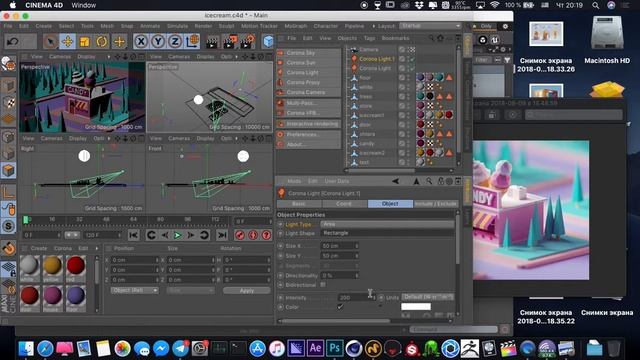Click the Undo arrow in the toolbar
This screenshot has height=360, width=640.
pyautogui.click(x=13, y=41)
